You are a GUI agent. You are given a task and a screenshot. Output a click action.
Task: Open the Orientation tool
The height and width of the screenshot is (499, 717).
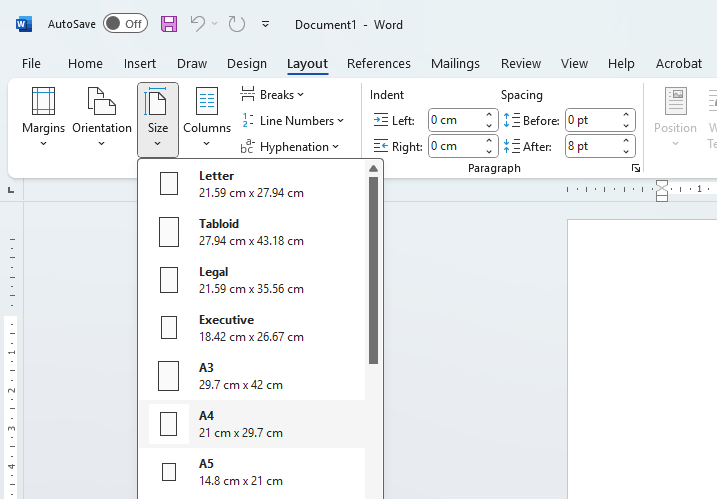pyautogui.click(x=102, y=117)
